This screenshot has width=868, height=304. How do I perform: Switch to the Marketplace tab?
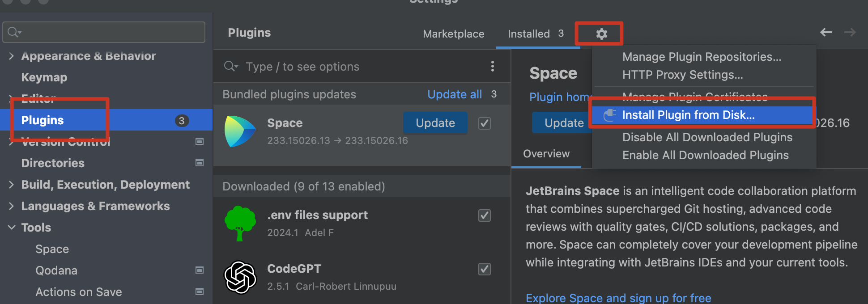click(454, 34)
